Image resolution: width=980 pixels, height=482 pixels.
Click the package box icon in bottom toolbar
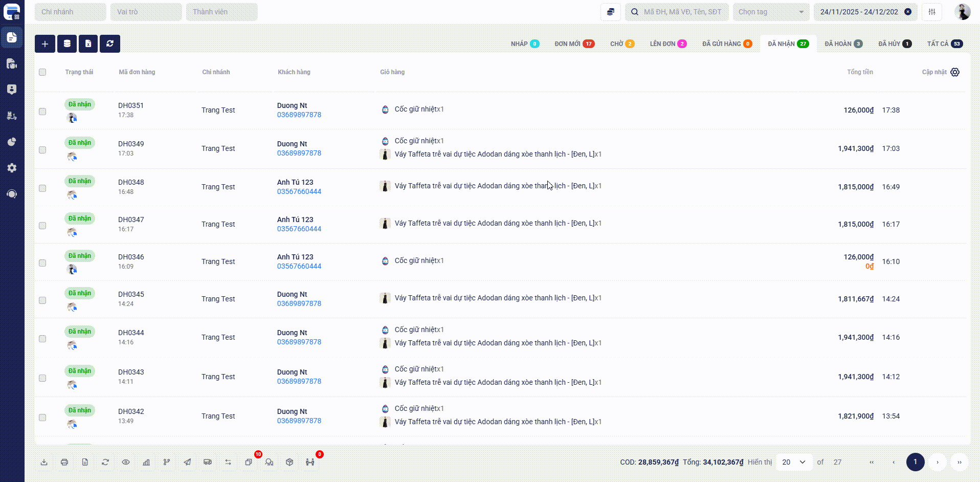(289, 462)
